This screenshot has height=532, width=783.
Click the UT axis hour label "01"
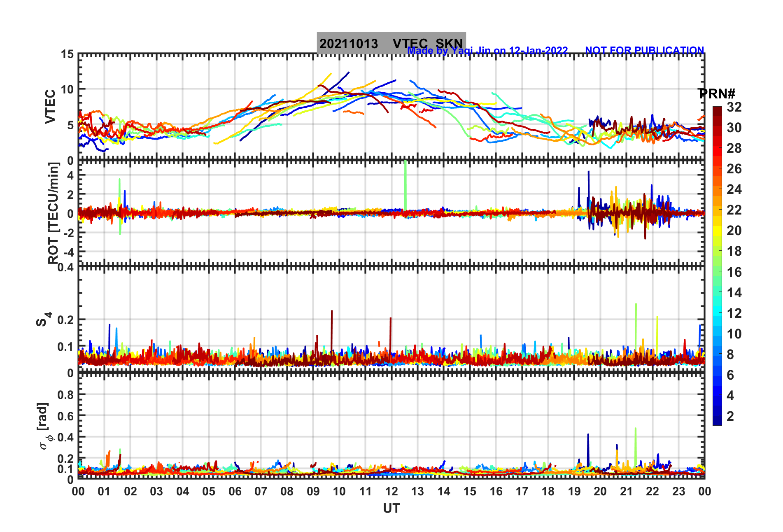(104, 491)
